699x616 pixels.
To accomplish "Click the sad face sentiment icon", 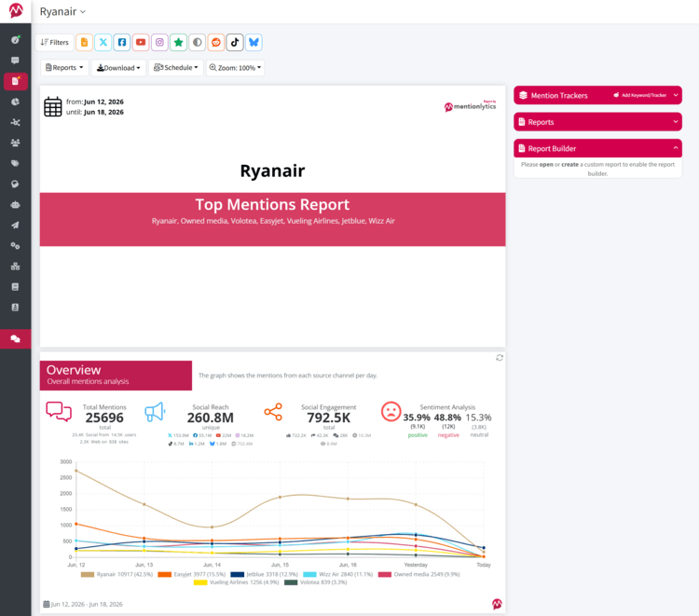I will 391,411.
